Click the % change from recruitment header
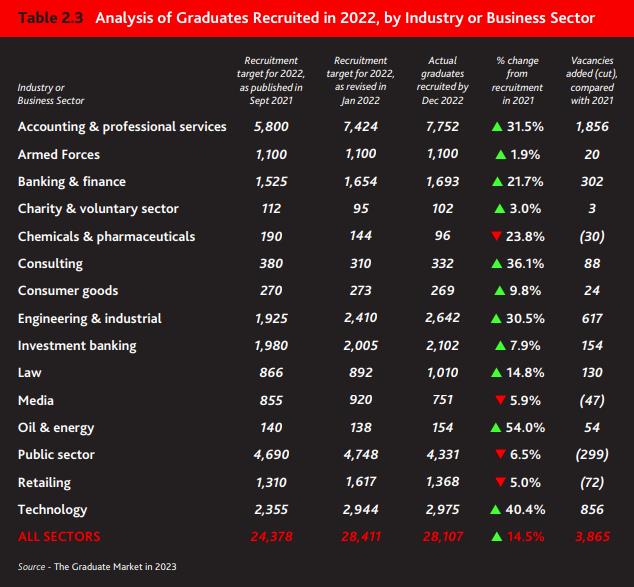This screenshot has width=634, height=587. click(x=517, y=80)
